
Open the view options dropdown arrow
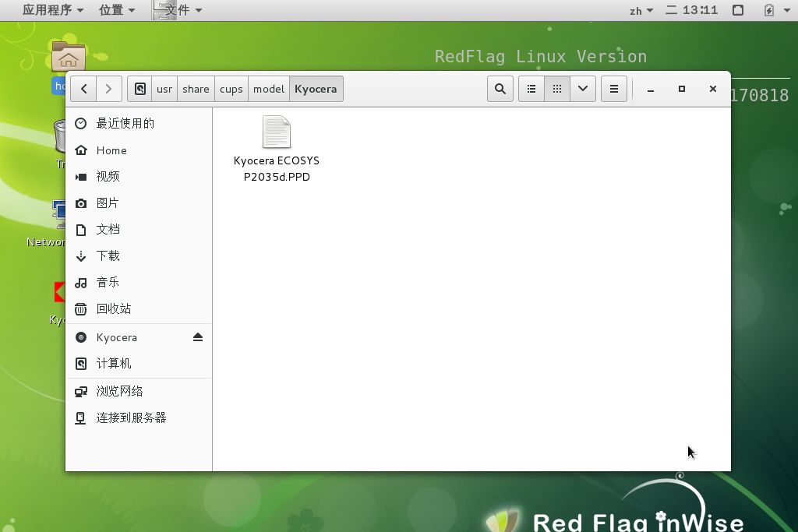point(583,89)
